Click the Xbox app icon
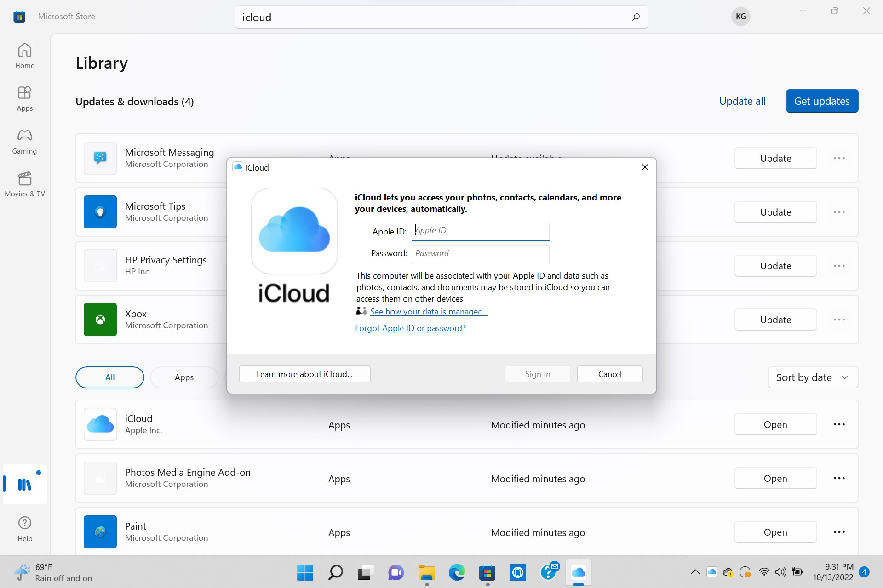This screenshot has height=588, width=883. tap(100, 319)
